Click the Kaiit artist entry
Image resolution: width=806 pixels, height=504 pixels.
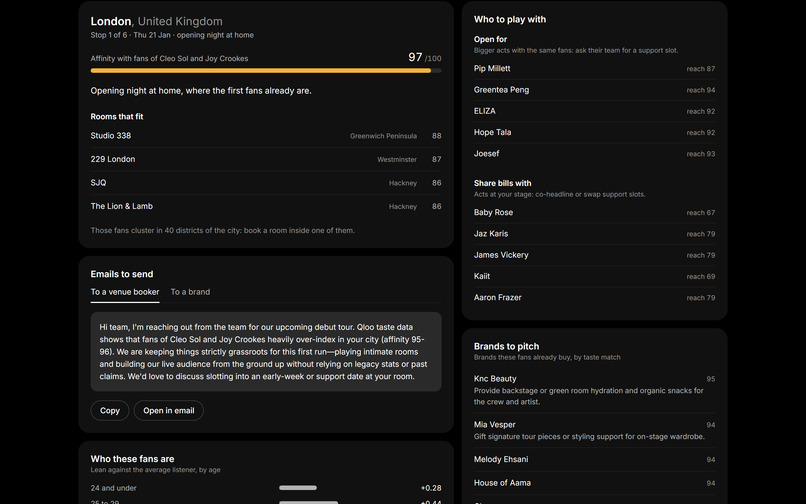[x=594, y=276]
